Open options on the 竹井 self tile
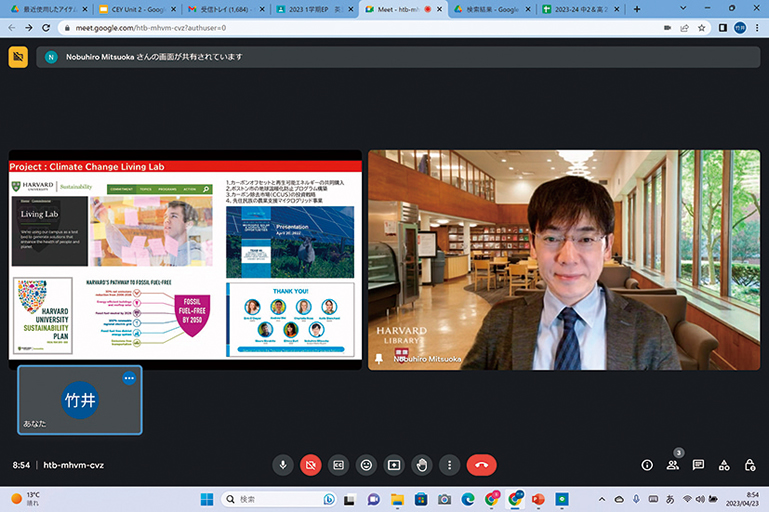769x512 pixels. pyautogui.click(x=129, y=378)
